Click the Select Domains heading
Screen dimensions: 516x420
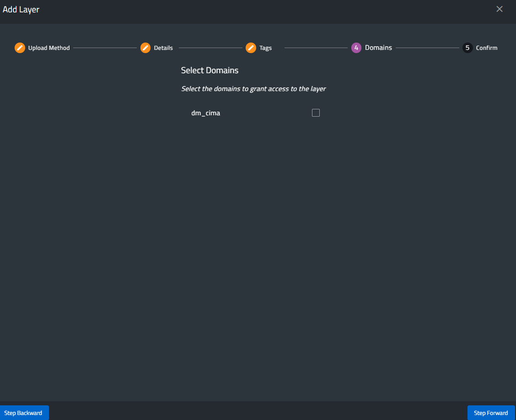(210, 70)
